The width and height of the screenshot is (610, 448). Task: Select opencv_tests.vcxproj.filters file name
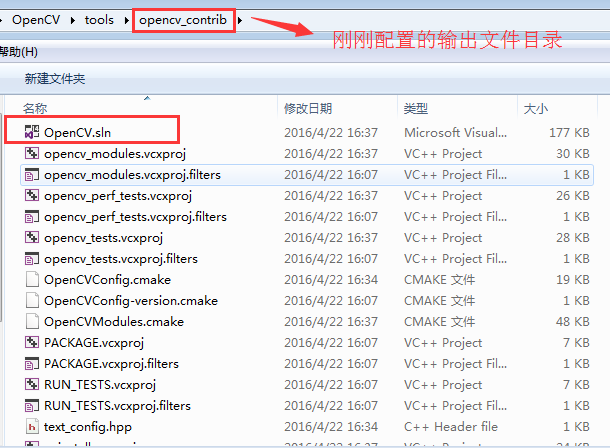[121, 259]
